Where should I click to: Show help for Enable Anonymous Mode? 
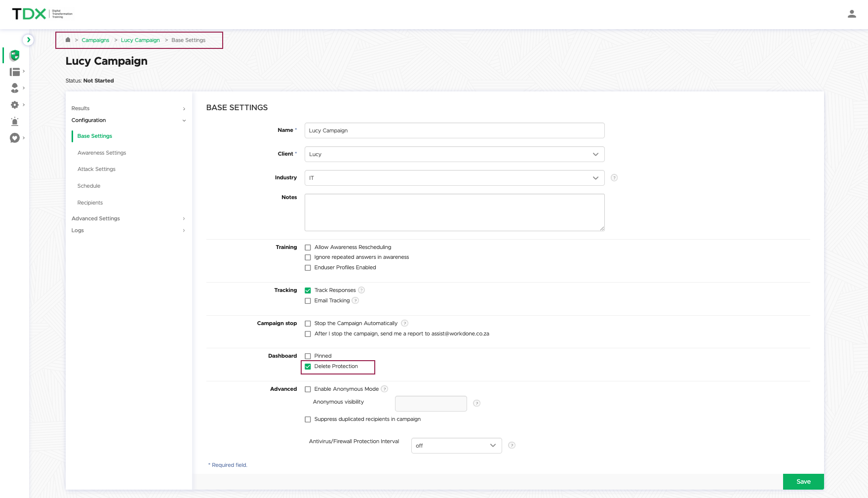pos(385,389)
